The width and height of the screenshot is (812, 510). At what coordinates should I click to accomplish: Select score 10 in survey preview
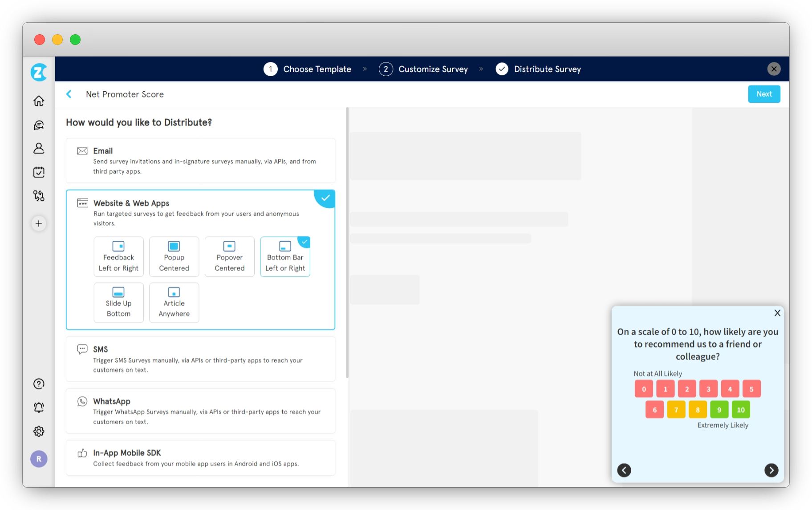tap(740, 410)
